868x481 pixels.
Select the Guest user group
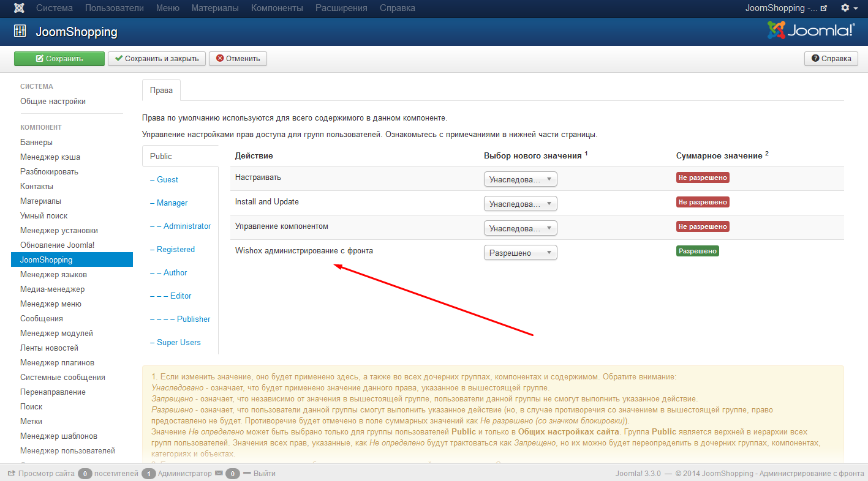164,180
